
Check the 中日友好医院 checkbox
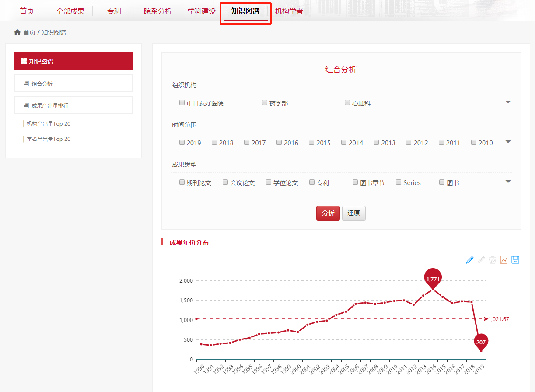tap(182, 103)
